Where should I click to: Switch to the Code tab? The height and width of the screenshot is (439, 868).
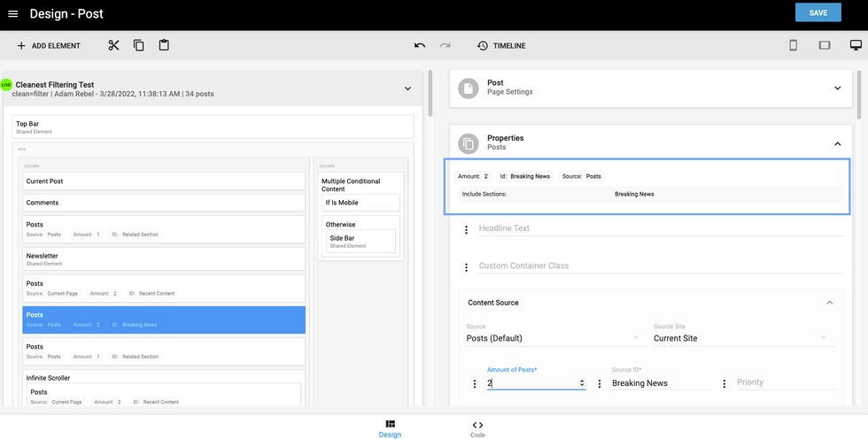coord(477,429)
